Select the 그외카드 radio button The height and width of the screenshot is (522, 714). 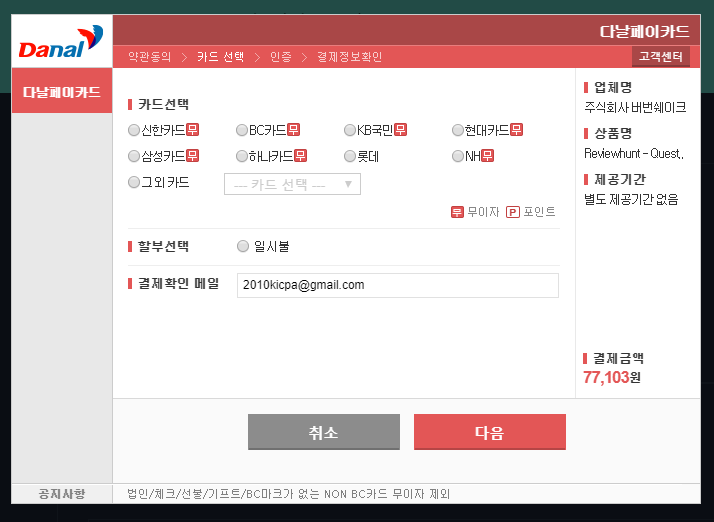pyautogui.click(x=133, y=182)
